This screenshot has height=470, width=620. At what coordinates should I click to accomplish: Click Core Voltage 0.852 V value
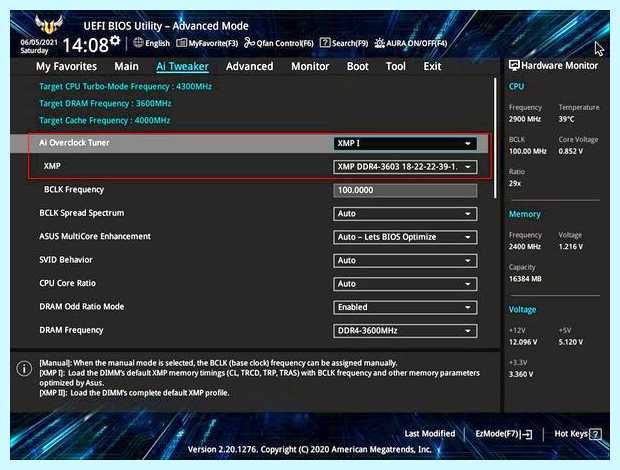(x=571, y=151)
